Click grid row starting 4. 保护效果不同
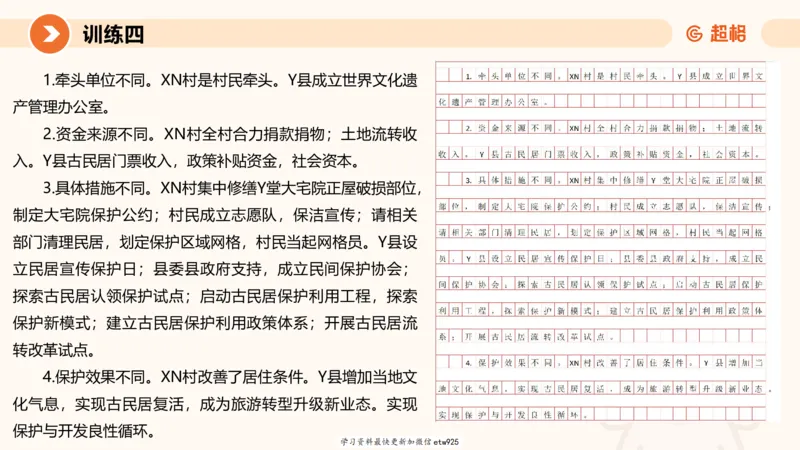 tap(601, 362)
